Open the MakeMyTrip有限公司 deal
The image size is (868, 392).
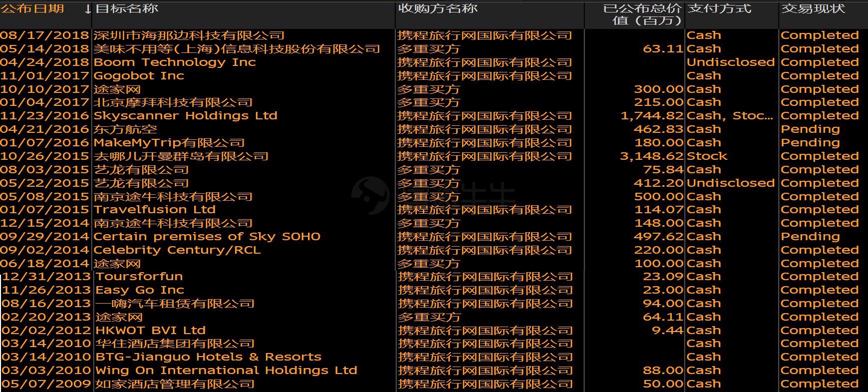coord(169,143)
